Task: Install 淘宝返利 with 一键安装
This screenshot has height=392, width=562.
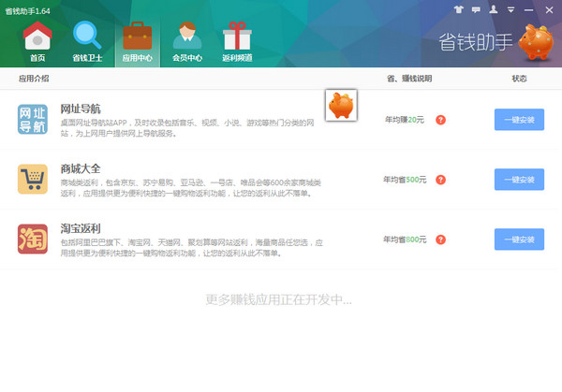Action: point(519,240)
